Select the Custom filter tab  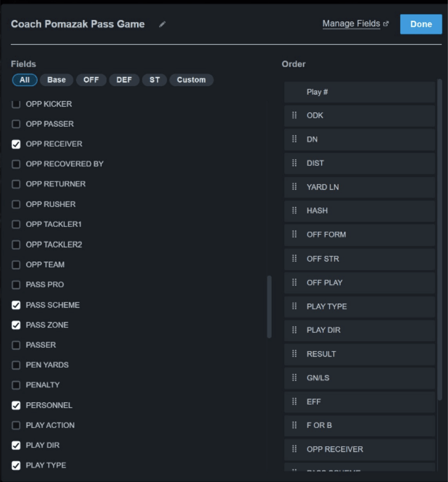click(191, 80)
